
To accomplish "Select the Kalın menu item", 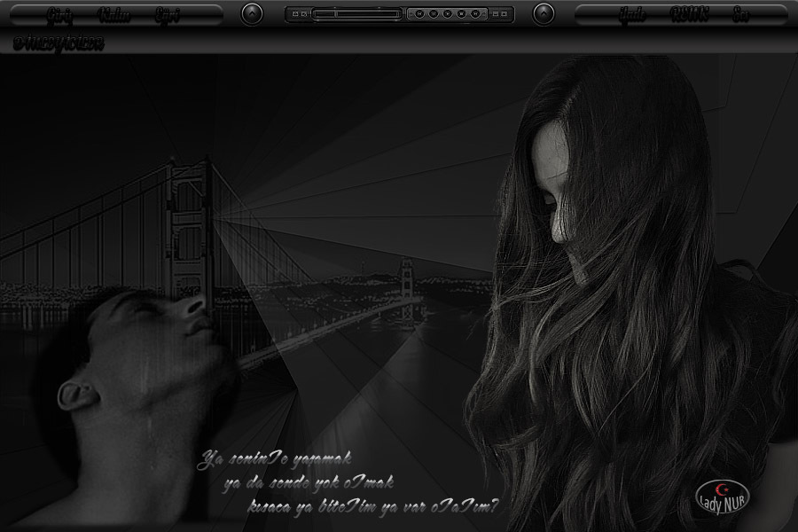I will [112, 15].
